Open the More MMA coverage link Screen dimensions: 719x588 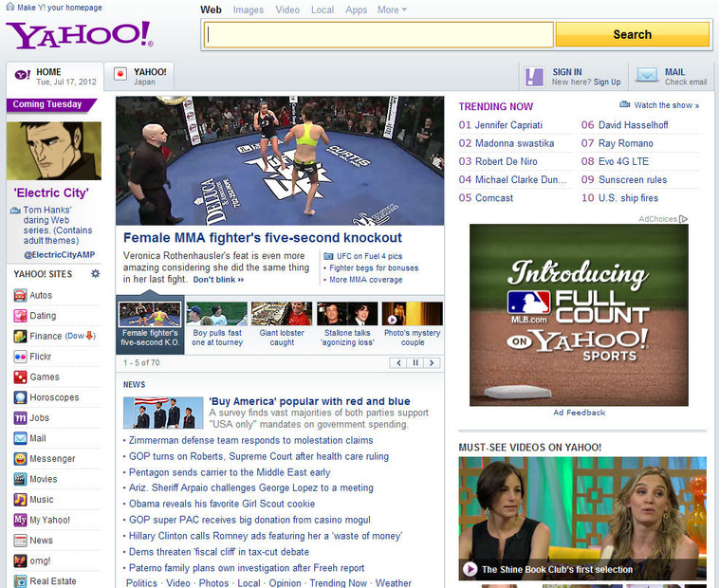366,280
